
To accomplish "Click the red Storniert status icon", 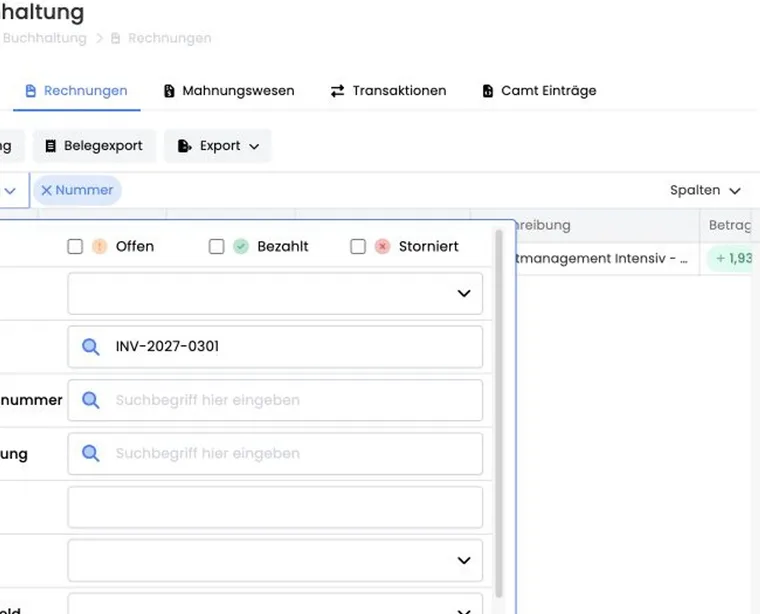I will 382,246.
